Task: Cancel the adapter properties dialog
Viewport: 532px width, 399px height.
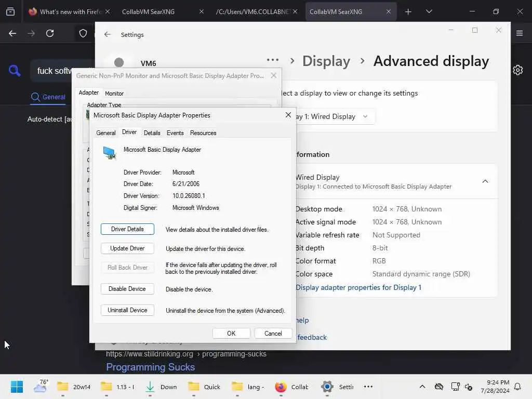Action: point(273,333)
